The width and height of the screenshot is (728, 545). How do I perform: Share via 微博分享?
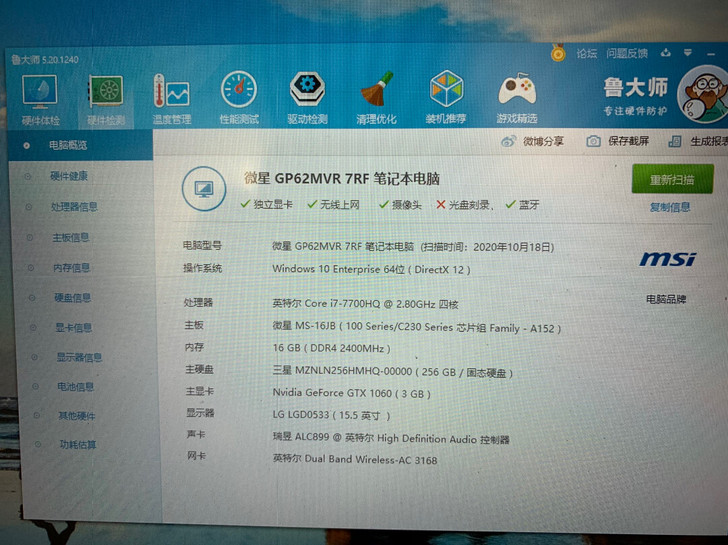pos(533,141)
